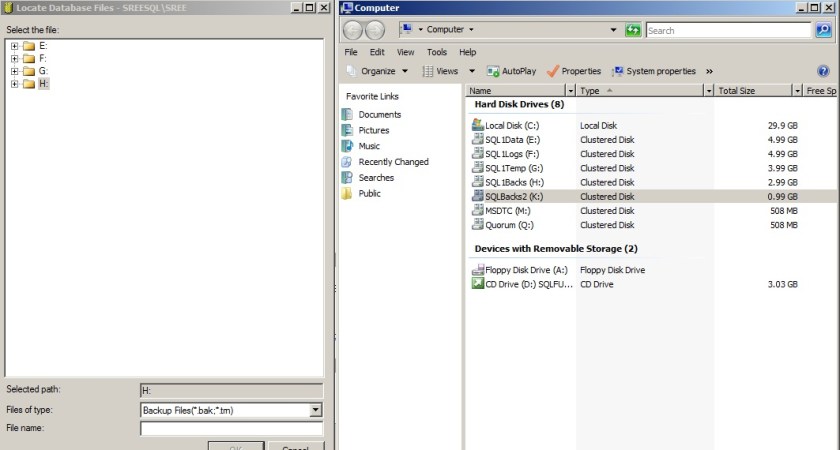Click the Explorer back navigation button
Image resolution: width=840 pixels, height=450 pixels.
353,31
